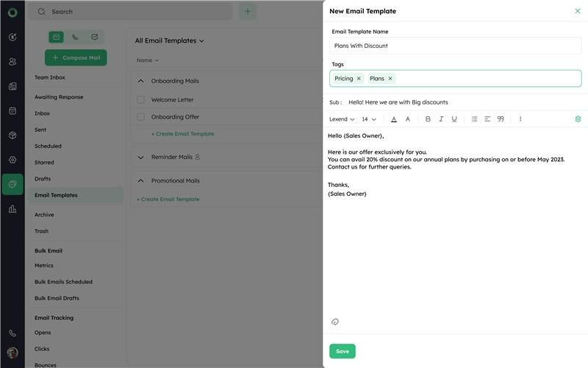This screenshot has height=368, width=588.
Task: Toggle bold formatting in the editor toolbar
Action: (x=428, y=119)
